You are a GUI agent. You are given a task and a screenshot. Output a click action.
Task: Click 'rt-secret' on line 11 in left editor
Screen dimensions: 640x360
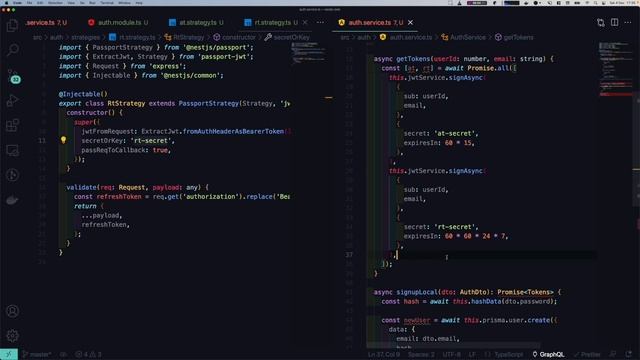point(151,140)
